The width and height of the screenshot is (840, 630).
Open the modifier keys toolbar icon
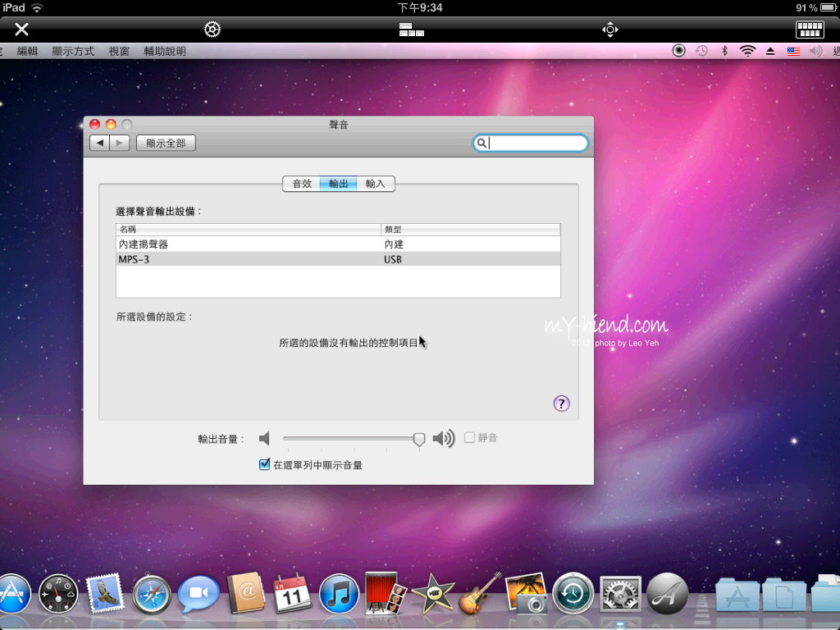pyautogui.click(x=412, y=30)
